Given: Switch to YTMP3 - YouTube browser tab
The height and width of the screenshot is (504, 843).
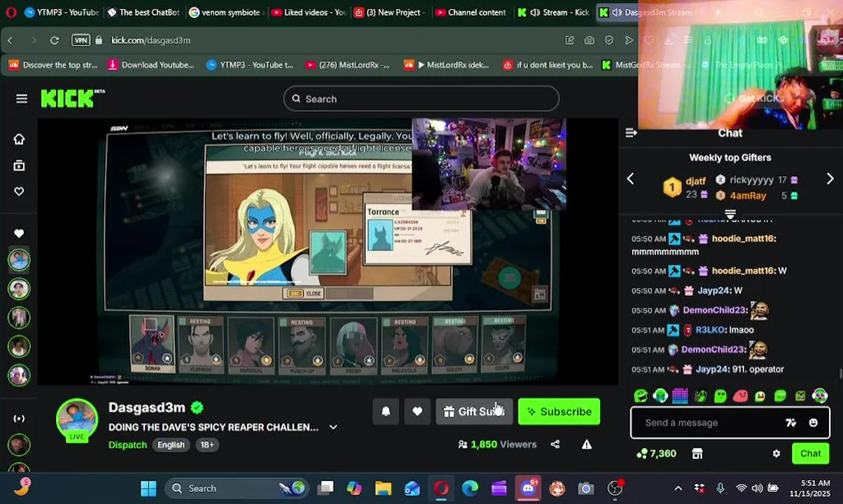Looking at the screenshot, I should pos(61,12).
